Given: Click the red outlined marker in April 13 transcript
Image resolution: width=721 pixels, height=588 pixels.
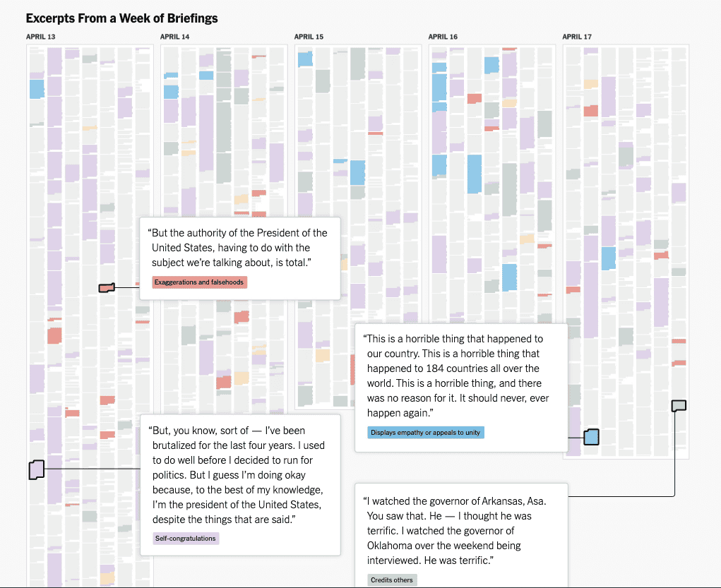Looking at the screenshot, I should coord(107,287).
